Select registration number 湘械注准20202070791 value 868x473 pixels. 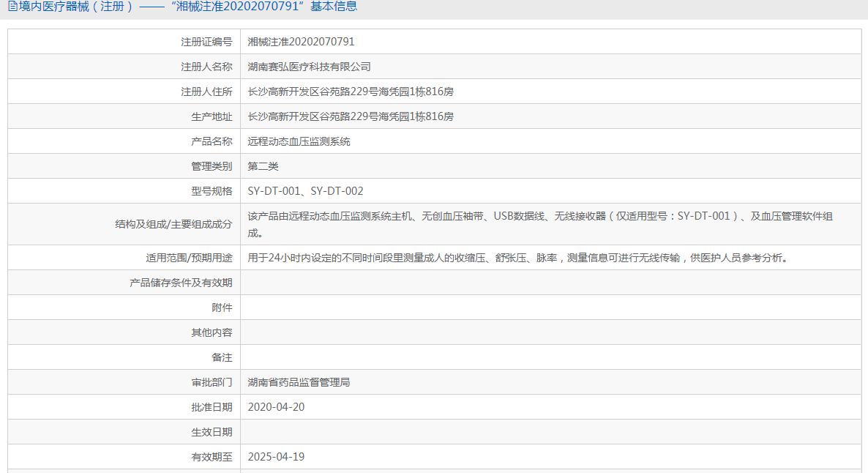click(x=301, y=42)
